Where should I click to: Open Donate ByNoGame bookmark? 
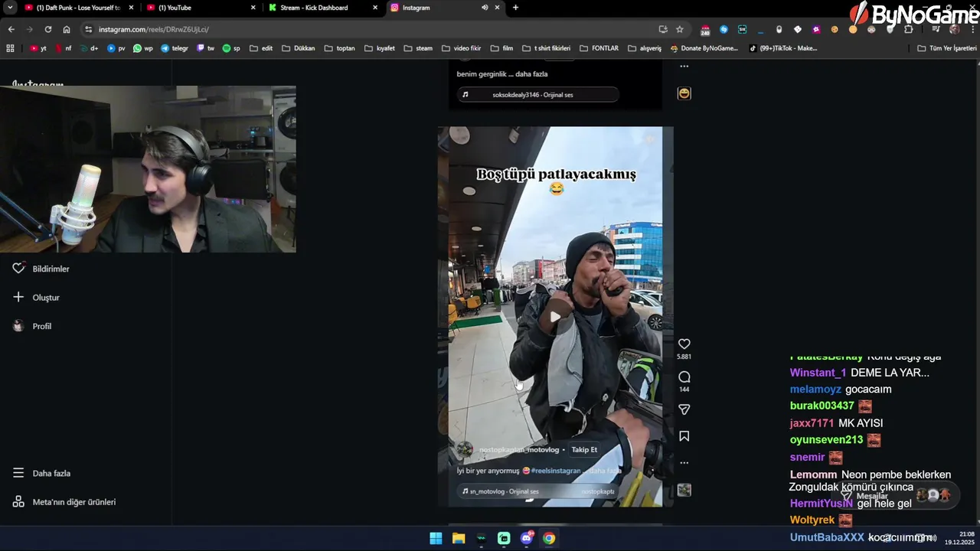(x=704, y=48)
